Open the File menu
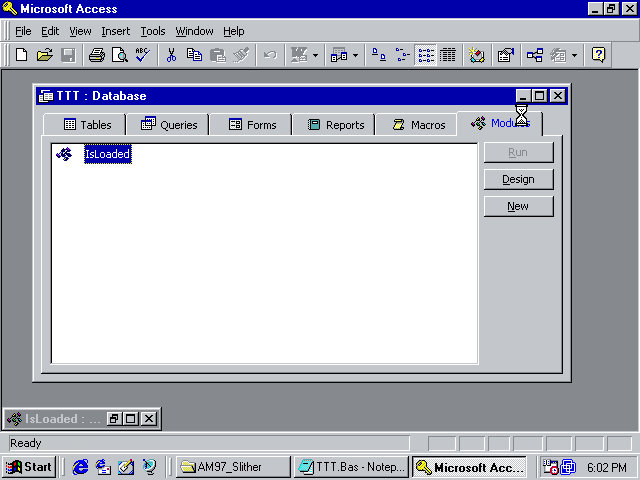 click(23, 31)
